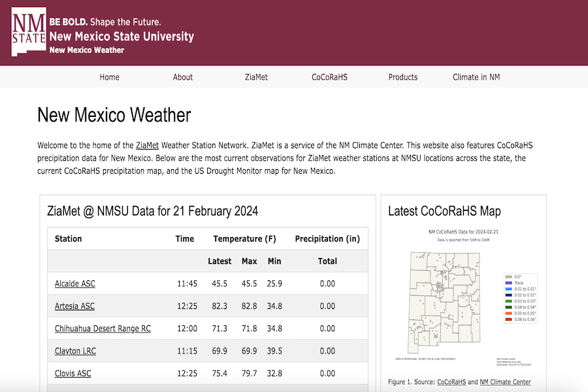Click Clovis ASC min temperature 32.8

(274, 374)
